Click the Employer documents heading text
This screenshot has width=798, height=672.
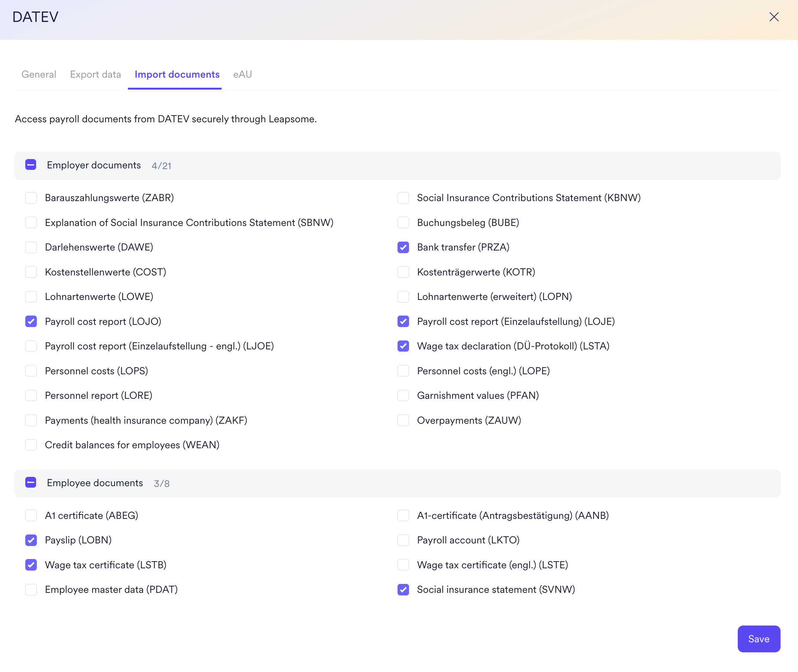pos(94,165)
